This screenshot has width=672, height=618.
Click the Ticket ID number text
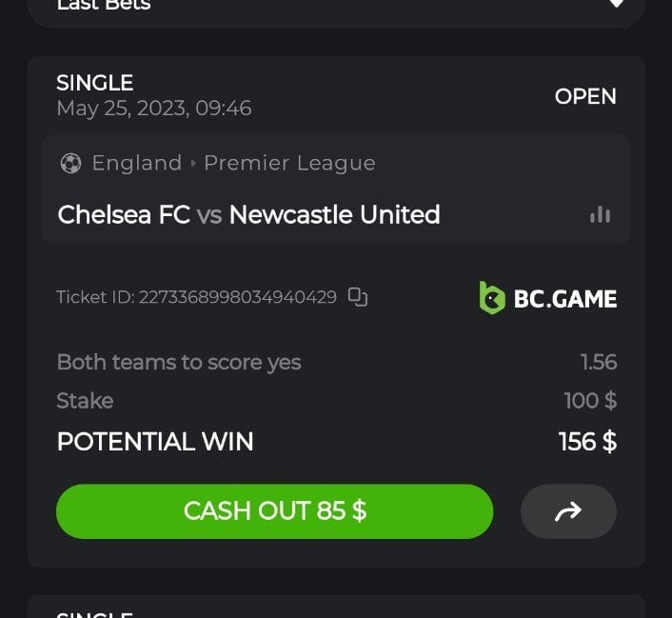(238, 297)
